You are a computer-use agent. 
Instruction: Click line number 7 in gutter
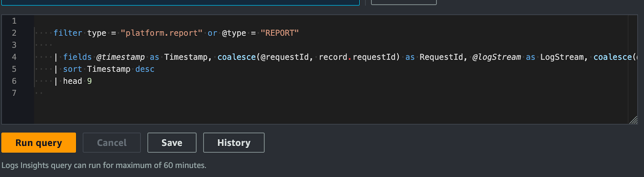[x=14, y=93]
